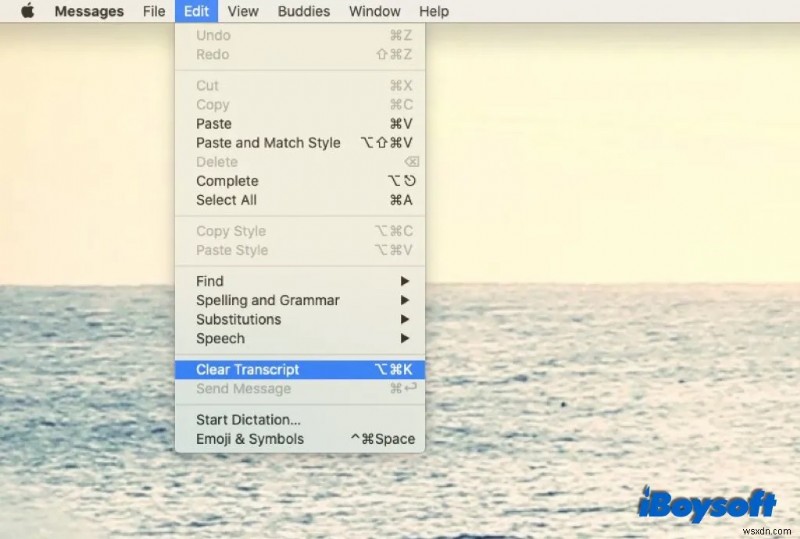Viewport: 800px width, 539px height.
Task: Close the open Edit menu
Action: click(x=196, y=11)
